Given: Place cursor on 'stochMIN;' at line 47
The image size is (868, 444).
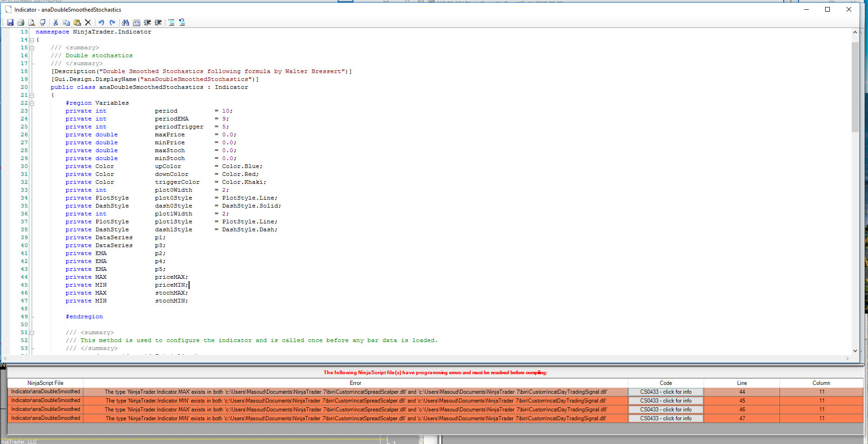Looking at the screenshot, I should click(171, 301).
